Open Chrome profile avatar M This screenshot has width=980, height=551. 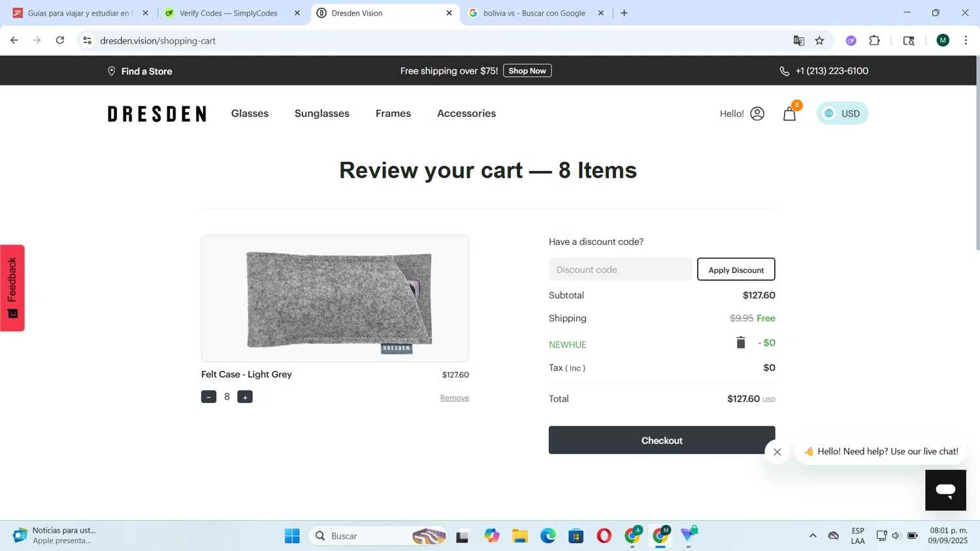(x=943, y=40)
